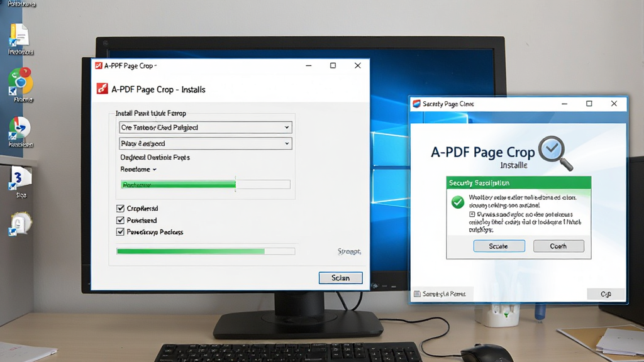This screenshot has height=362, width=644.
Task: Expand the Reoetome dropdown arrow
Action: tap(155, 170)
